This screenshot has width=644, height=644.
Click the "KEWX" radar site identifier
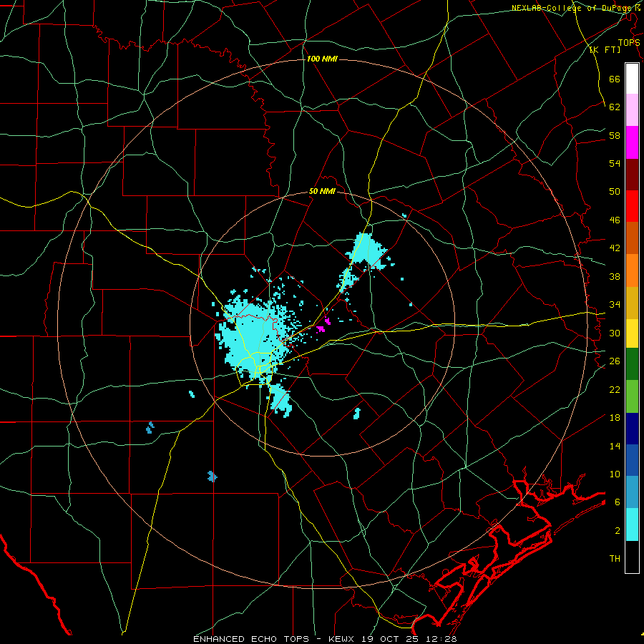341,639
